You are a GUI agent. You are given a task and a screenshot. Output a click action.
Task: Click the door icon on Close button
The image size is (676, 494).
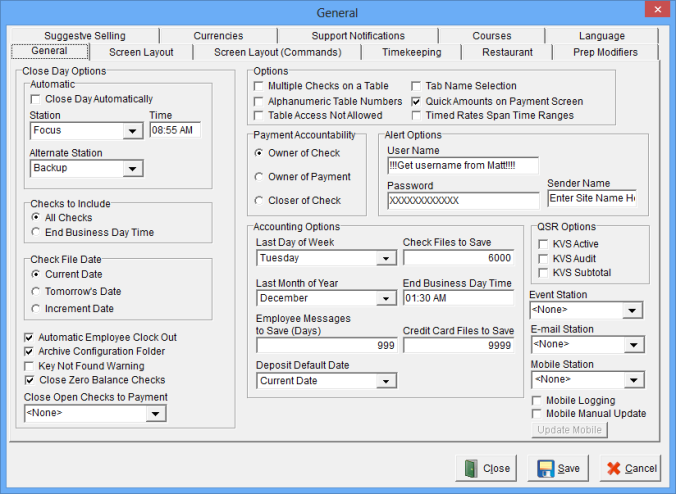(470, 468)
